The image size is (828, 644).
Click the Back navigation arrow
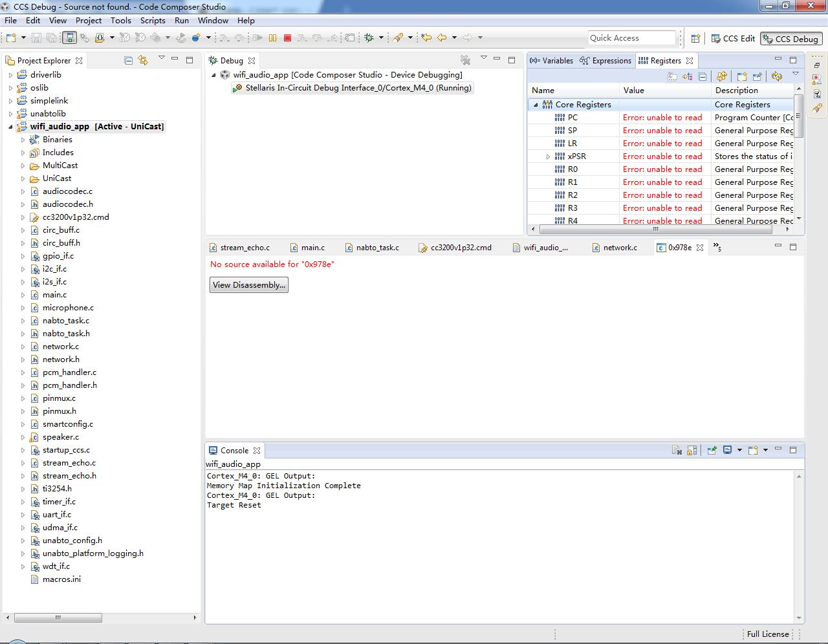(442, 38)
